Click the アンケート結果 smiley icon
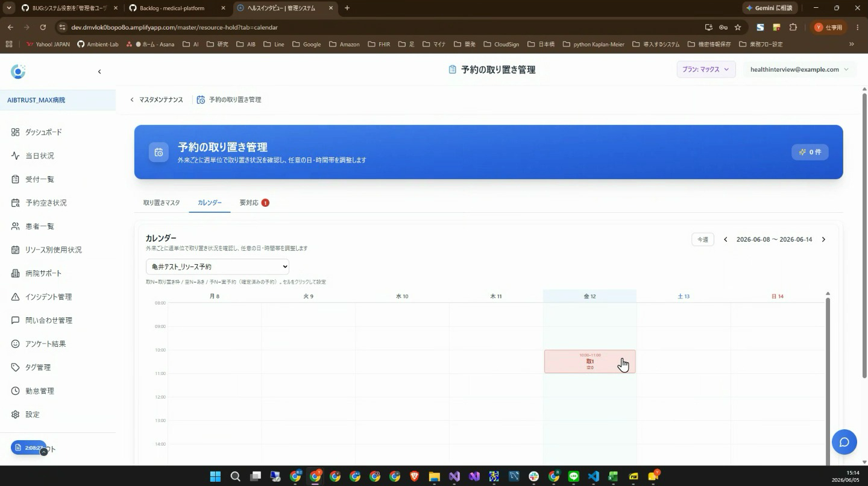 16,344
